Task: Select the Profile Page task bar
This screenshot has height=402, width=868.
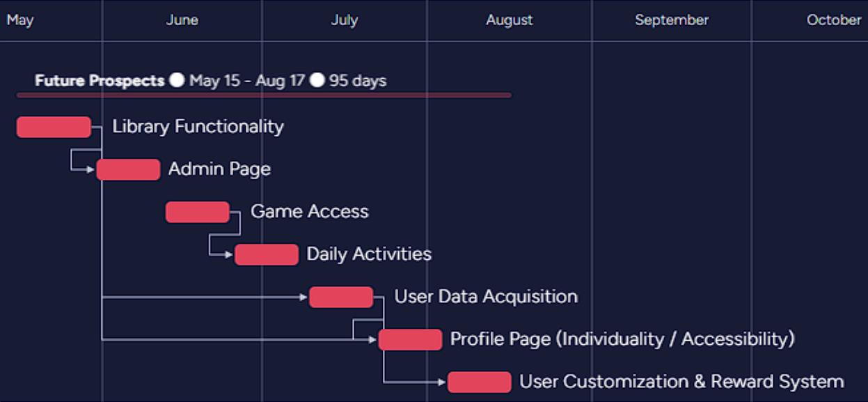Action: point(410,339)
